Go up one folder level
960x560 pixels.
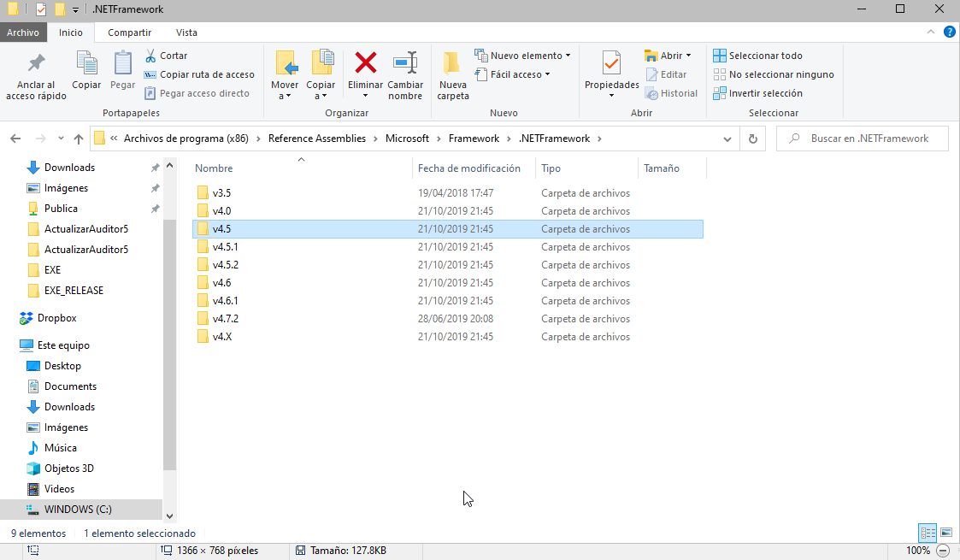pyautogui.click(x=79, y=139)
